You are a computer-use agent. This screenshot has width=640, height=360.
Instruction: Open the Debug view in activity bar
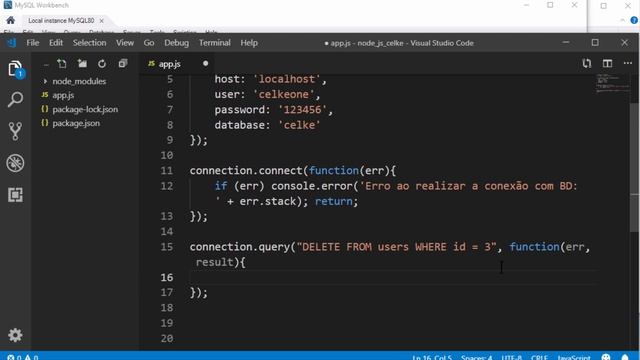[15, 163]
